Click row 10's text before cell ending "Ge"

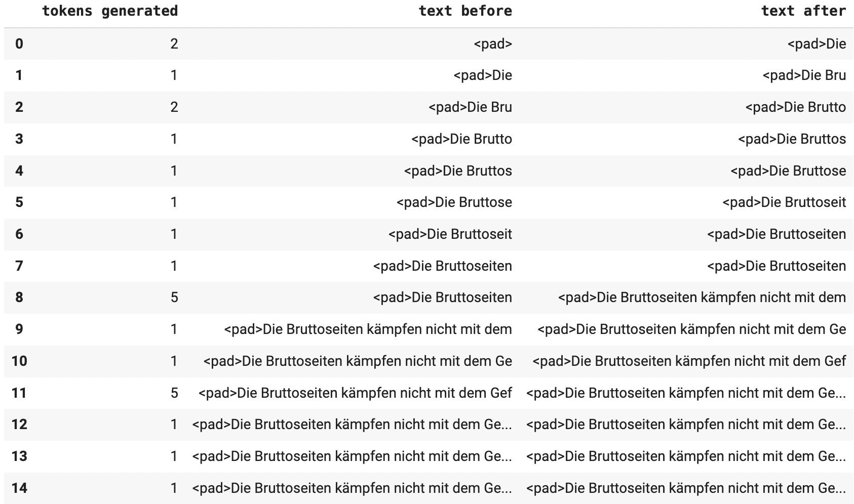pyautogui.click(x=358, y=361)
